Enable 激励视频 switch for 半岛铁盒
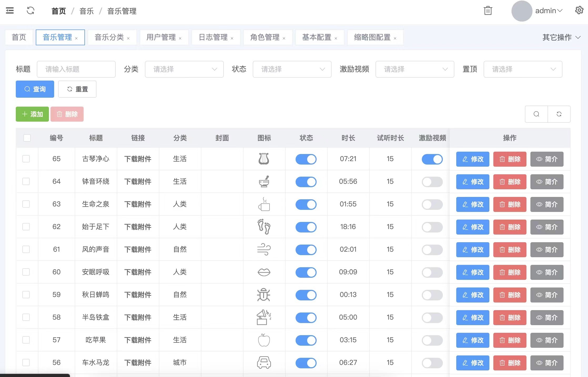Image resolution: width=588 pixels, height=377 pixels. tap(432, 318)
